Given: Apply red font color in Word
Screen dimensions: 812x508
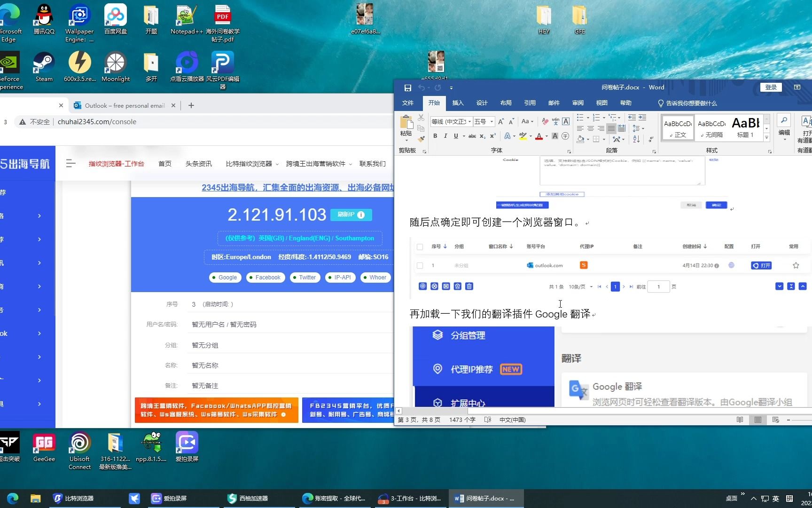Looking at the screenshot, I should [x=539, y=136].
